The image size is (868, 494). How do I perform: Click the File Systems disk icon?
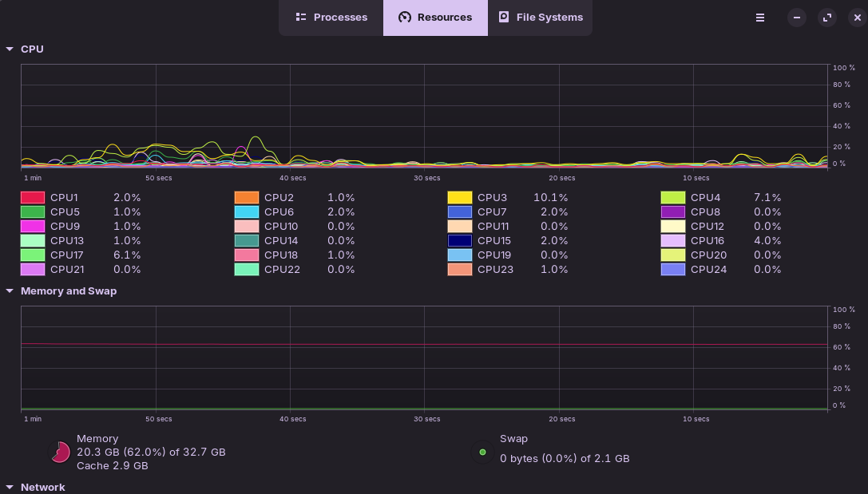[504, 18]
